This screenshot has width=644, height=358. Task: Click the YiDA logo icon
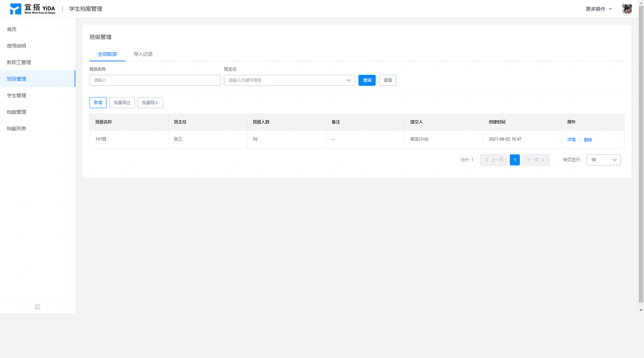click(16, 9)
